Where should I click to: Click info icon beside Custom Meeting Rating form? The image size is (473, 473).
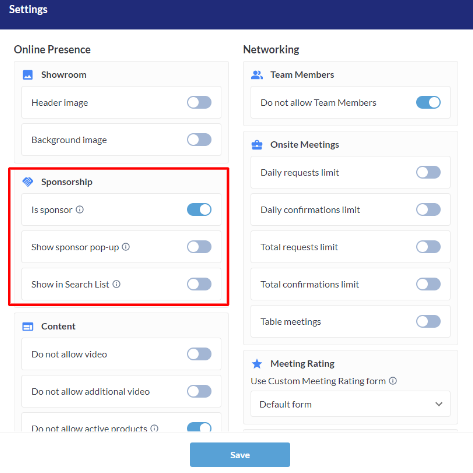tap(393, 381)
